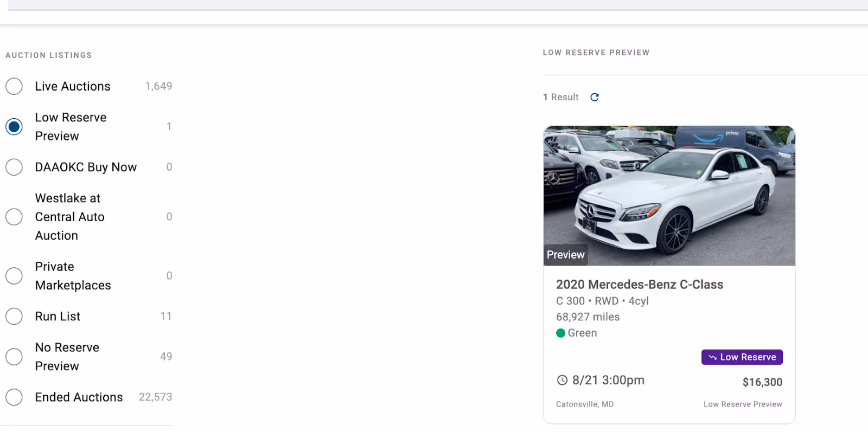Screen dimensions: 868x432
Task: Click the 8/21 3:00pm auction time
Action: coord(608,381)
